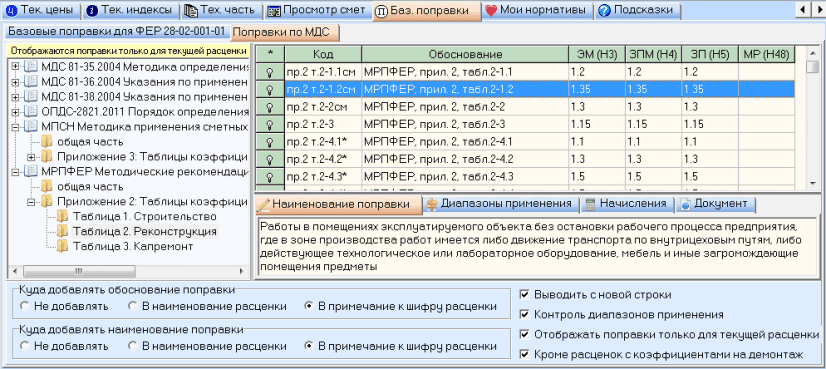The height and width of the screenshot is (369, 826).
Task: Expand МДС 81-36.2004 tree node
Action: pos(15,82)
